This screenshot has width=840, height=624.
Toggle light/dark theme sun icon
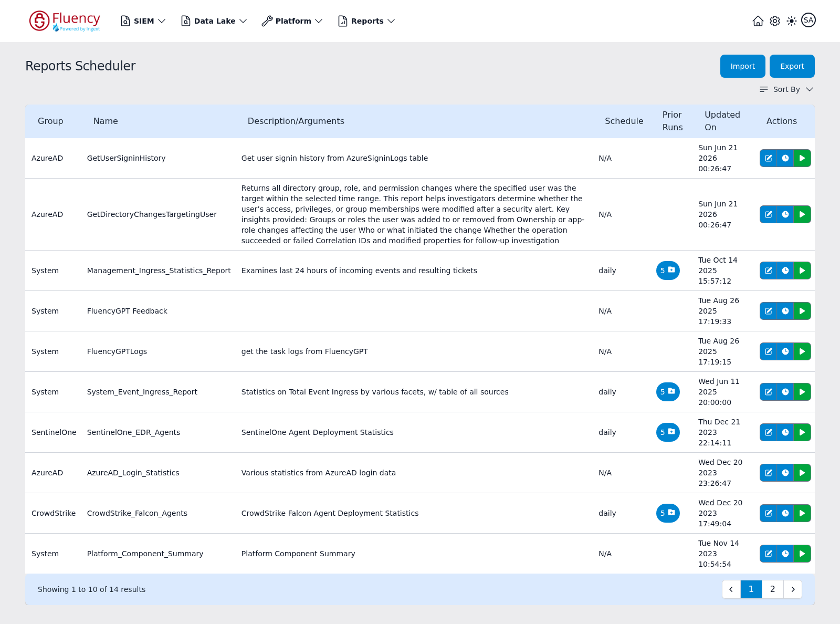pyautogui.click(x=792, y=21)
